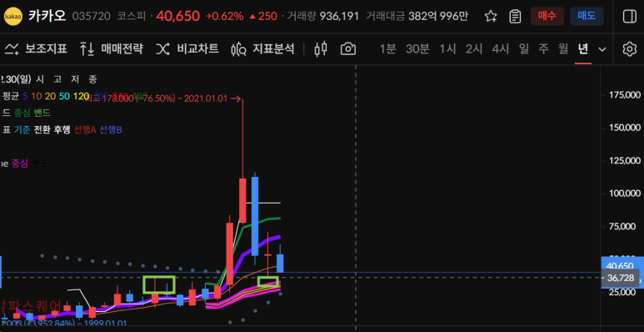
Task: Click the Kakao logo icon
Action: tap(12, 17)
